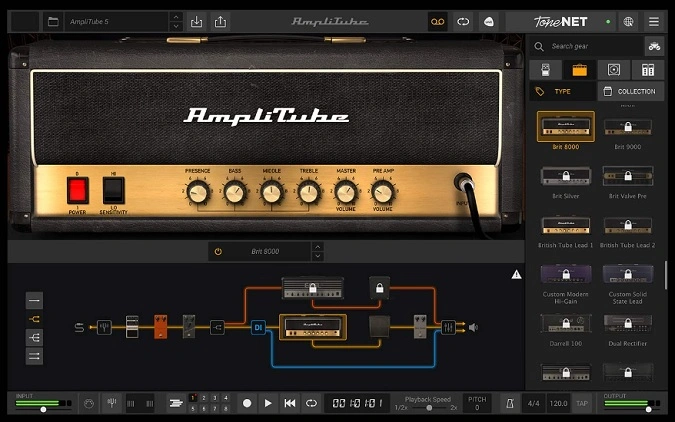
Task: Click the chain tuner block
Action: click(104, 327)
